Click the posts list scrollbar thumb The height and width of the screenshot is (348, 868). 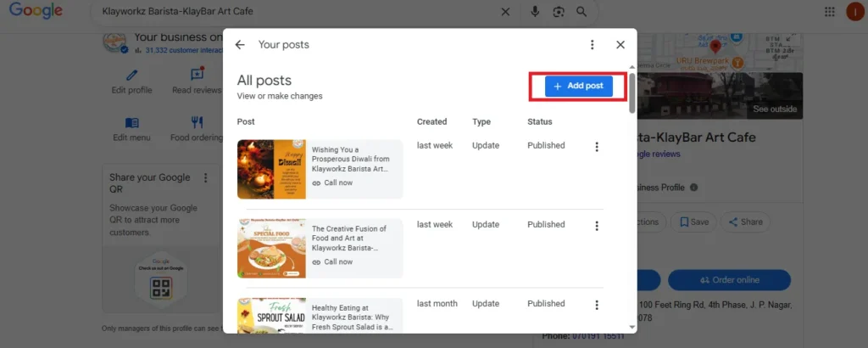tap(632, 93)
